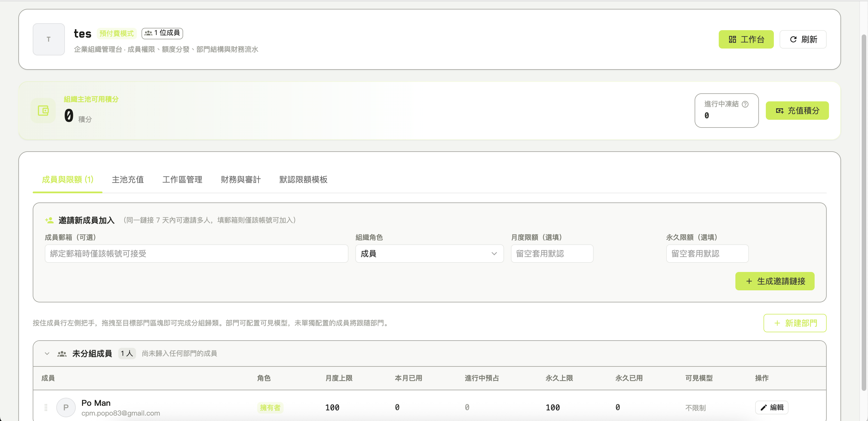Viewport: 868px width, 421px height.
Task: Click the 編輯 edit button for Po Man
Action: point(772,408)
